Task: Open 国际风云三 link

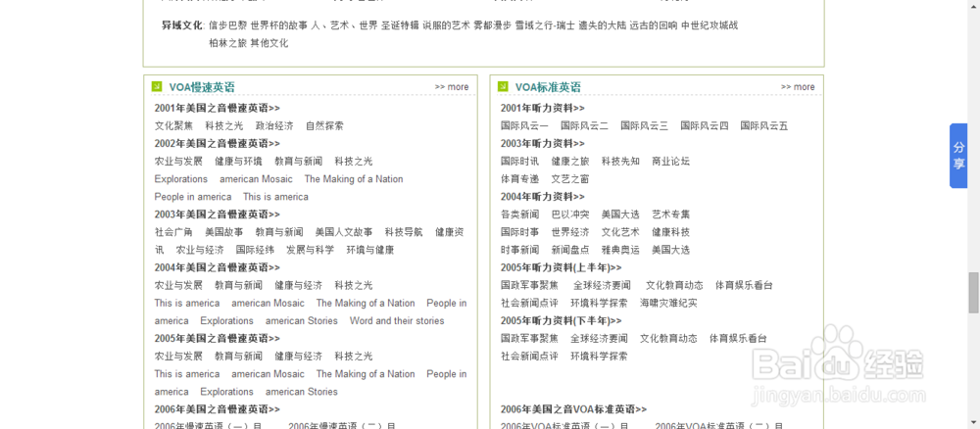Action: coord(645,125)
